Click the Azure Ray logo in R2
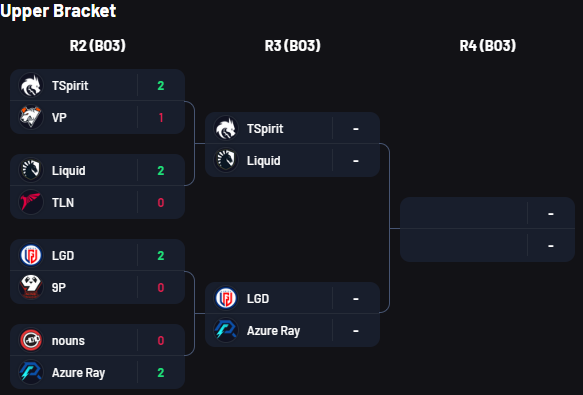Image resolution: width=583 pixels, height=395 pixels. coord(31,372)
